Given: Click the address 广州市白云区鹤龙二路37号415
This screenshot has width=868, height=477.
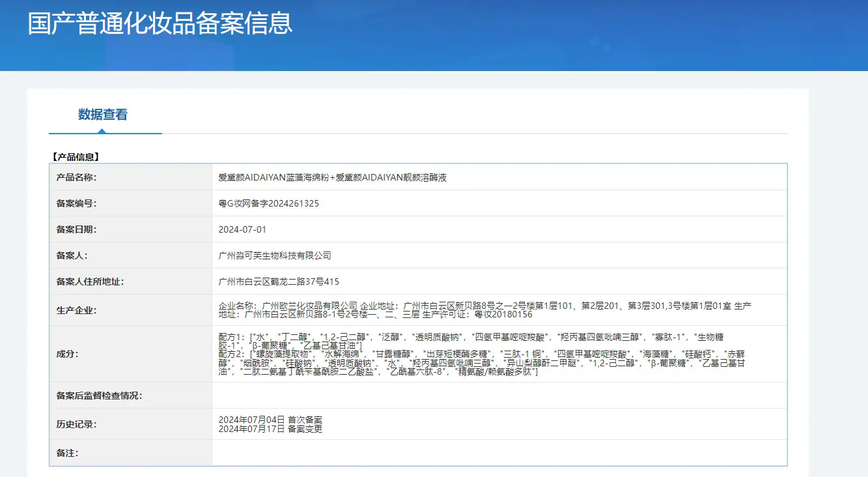Looking at the screenshot, I should tap(279, 282).
